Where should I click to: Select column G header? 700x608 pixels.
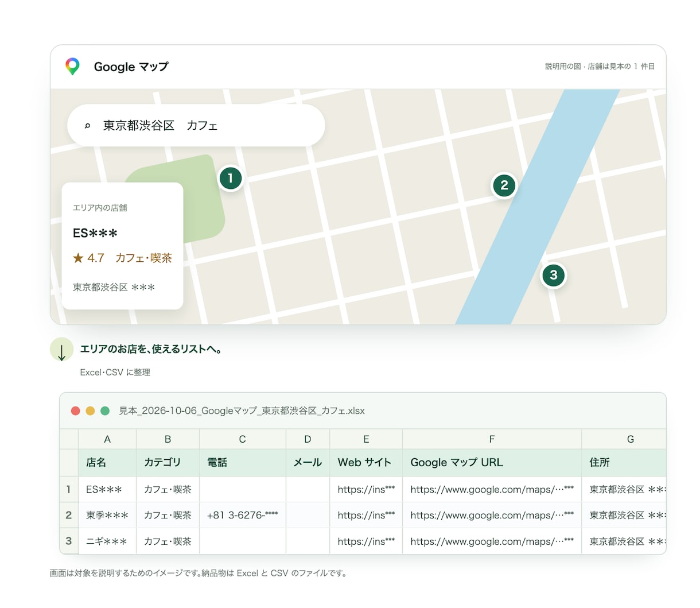624,439
